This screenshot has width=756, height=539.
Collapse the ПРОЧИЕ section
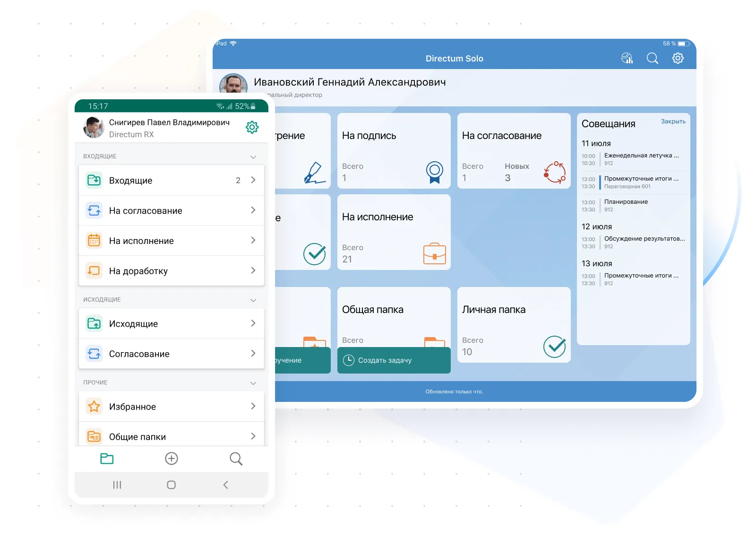(x=253, y=383)
